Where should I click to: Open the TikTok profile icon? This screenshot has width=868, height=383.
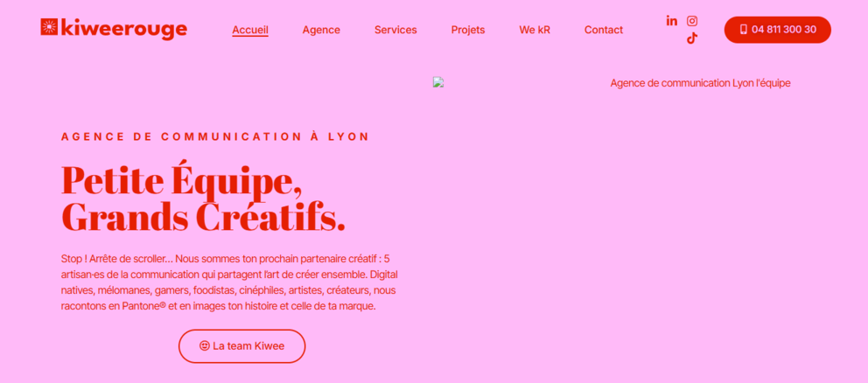692,38
